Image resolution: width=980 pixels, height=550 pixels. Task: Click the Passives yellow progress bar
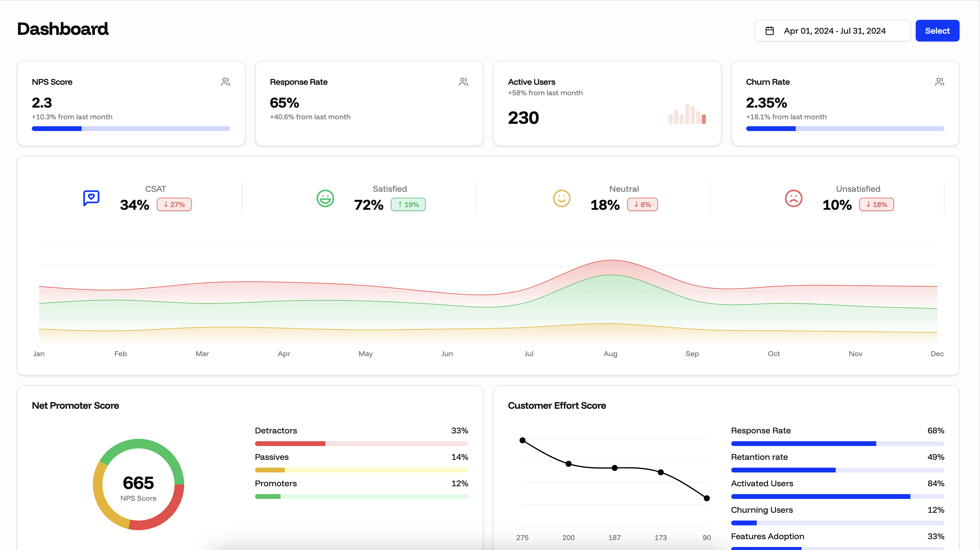pos(361,470)
